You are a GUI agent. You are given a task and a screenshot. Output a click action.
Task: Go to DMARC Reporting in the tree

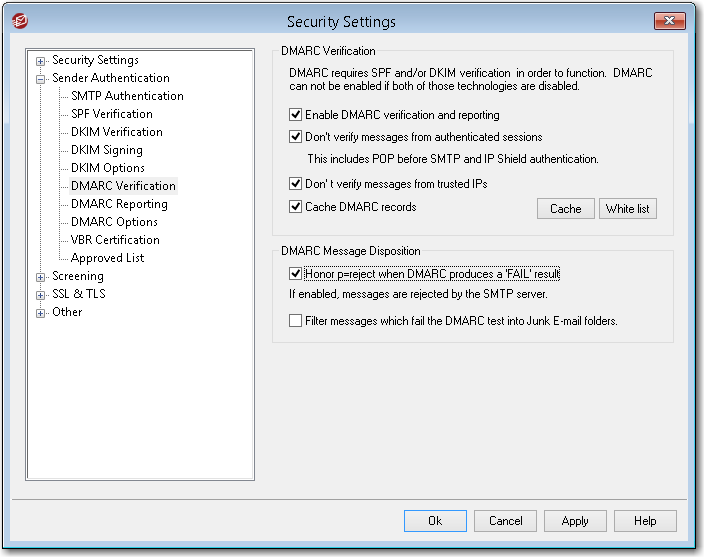(x=119, y=204)
